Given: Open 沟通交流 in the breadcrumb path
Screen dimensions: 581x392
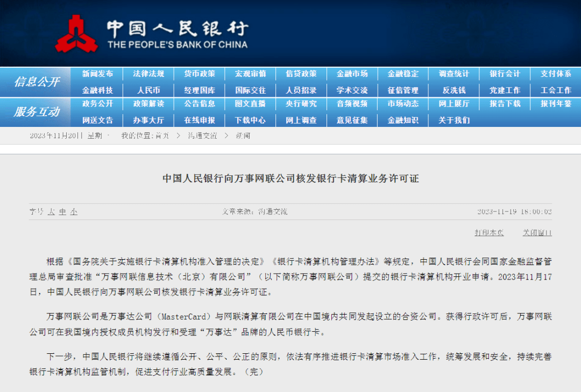Looking at the screenshot, I should (x=202, y=136).
